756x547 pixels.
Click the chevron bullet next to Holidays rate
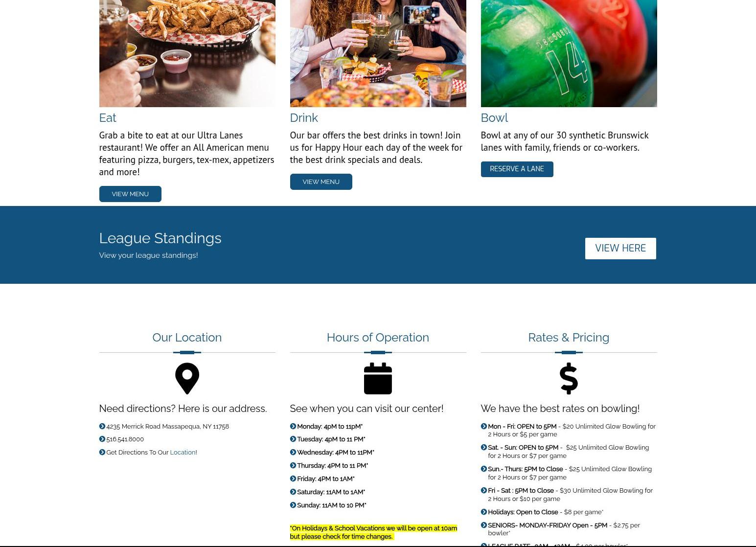[x=483, y=512]
